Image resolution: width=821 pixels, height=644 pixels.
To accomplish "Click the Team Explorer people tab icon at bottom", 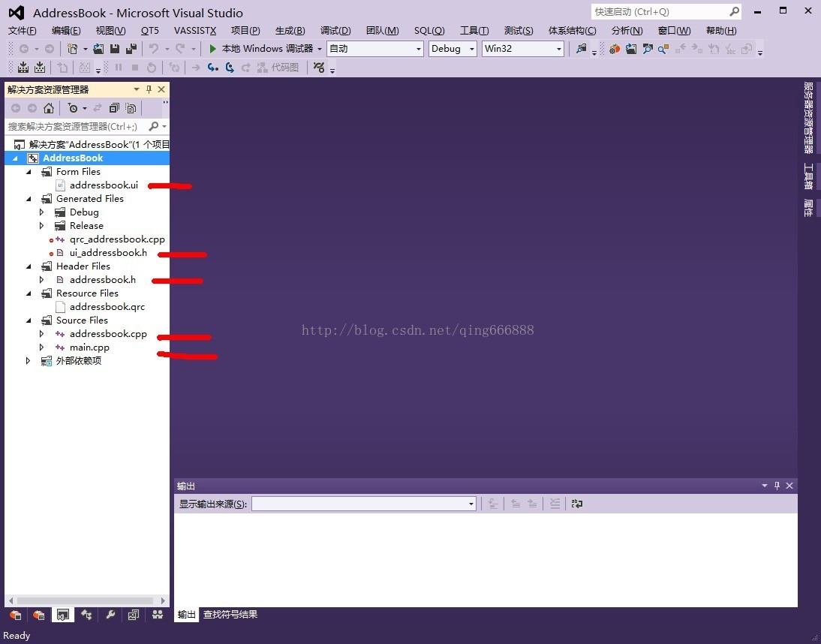I will [x=157, y=615].
